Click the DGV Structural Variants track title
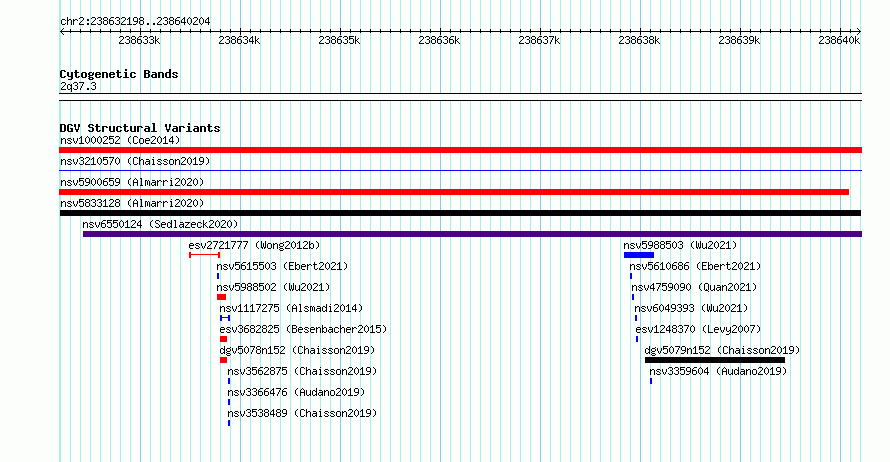 click(140, 128)
